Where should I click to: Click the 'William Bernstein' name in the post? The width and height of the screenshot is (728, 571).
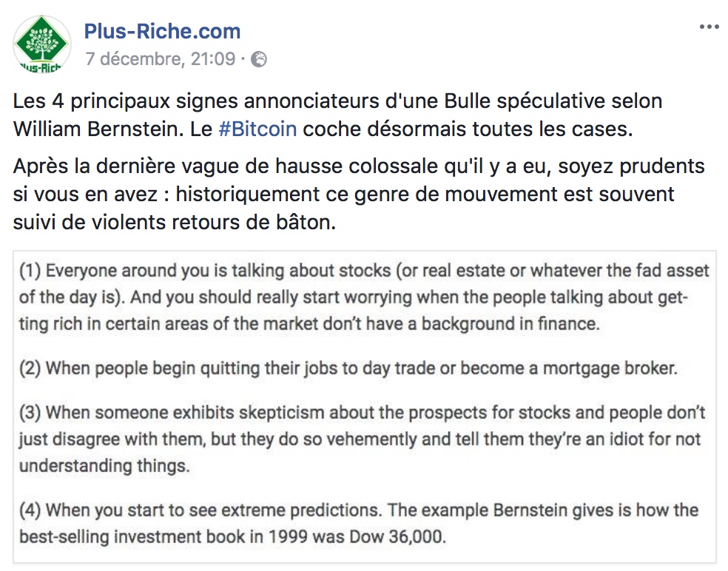click(93, 129)
